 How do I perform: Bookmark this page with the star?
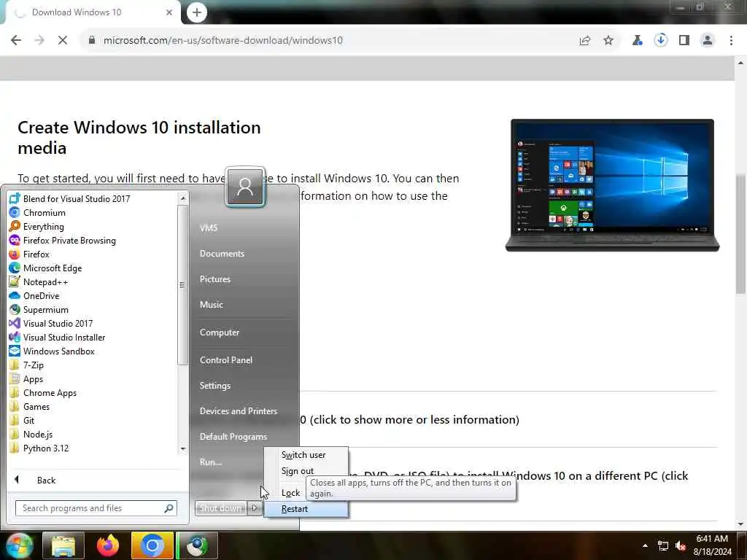click(x=608, y=40)
